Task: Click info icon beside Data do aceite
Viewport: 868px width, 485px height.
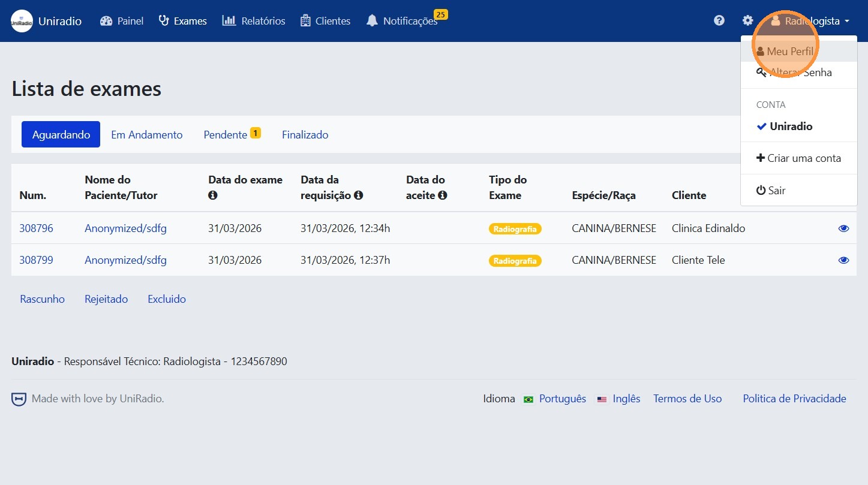Action: pyautogui.click(x=443, y=195)
